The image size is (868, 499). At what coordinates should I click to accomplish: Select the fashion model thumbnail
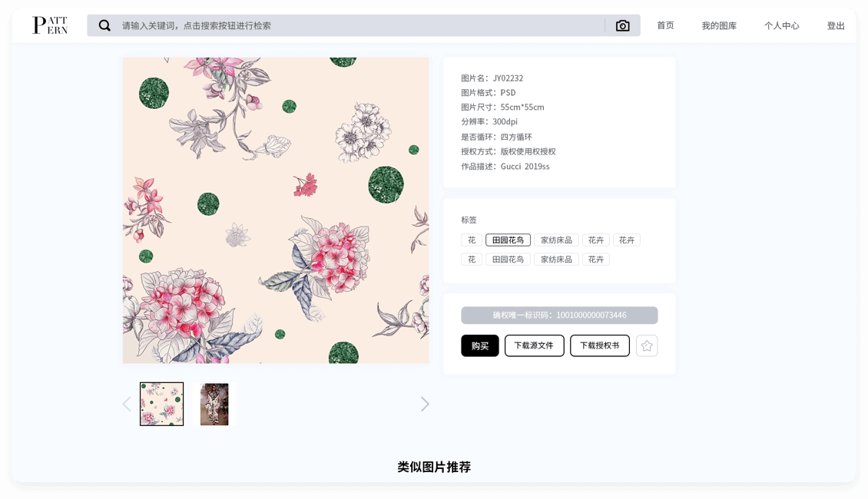click(x=214, y=404)
